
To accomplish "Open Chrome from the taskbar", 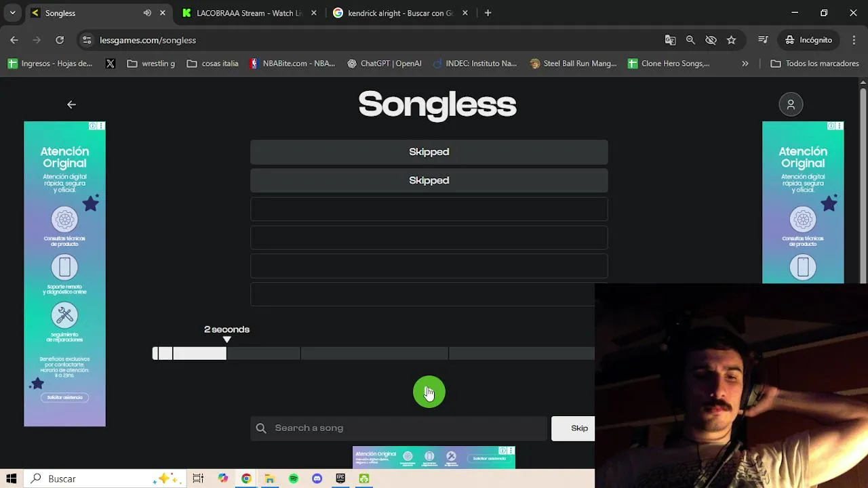I will [x=246, y=479].
